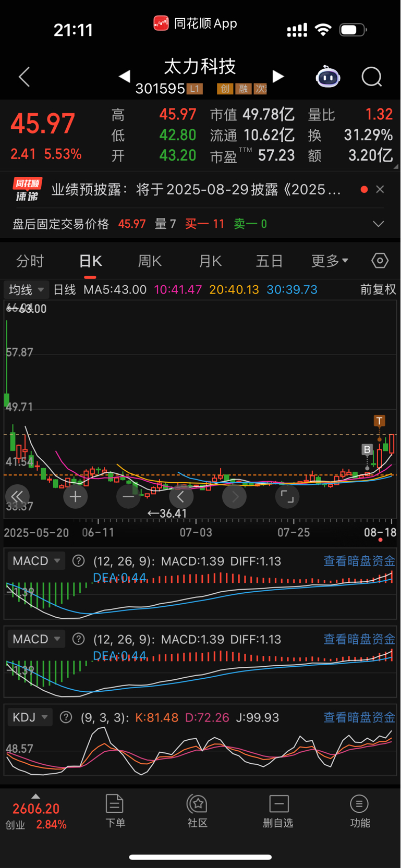This screenshot has height=868, width=401.
Task: Tap the 08-18 date label
Action: point(380,532)
